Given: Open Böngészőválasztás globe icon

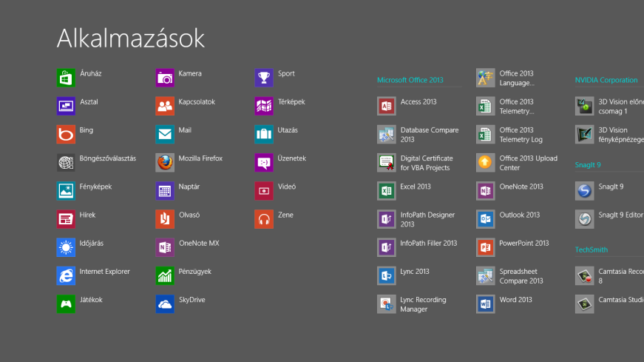Looking at the screenshot, I should point(66,162).
